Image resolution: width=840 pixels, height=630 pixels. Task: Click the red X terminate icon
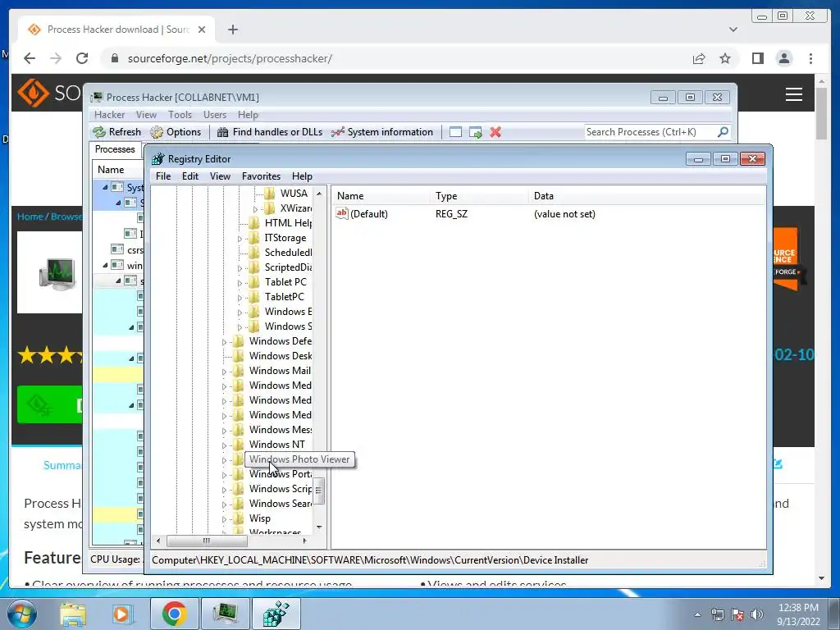(x=495, y=132)
